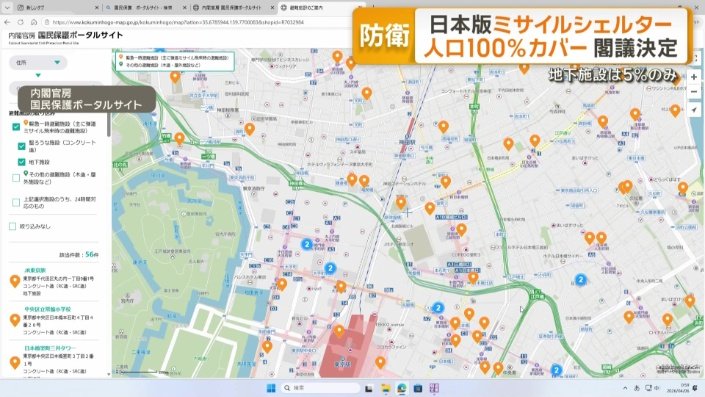Screen dimensions: 705x397
Task: Go to the browser home page
Action: pyautogui.click(x=34, y=22)
